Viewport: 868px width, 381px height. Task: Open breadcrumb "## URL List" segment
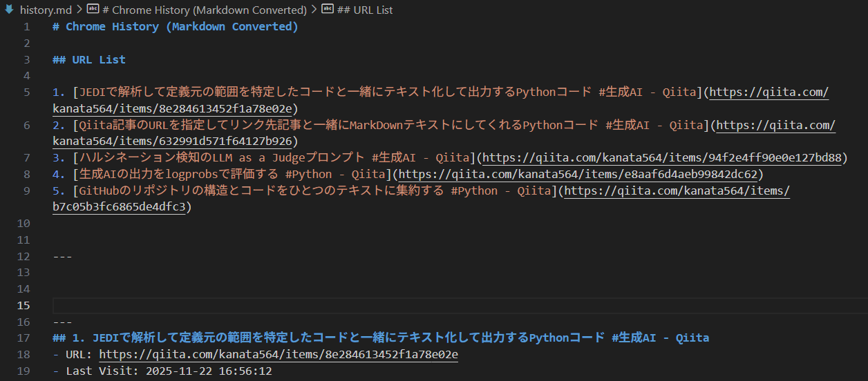coord(364,10)
